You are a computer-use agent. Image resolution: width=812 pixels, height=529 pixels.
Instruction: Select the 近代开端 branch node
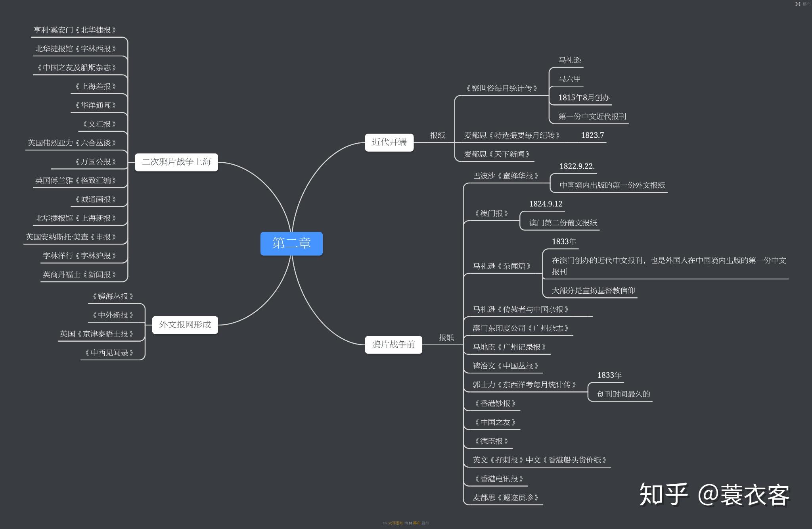(389, 142)
